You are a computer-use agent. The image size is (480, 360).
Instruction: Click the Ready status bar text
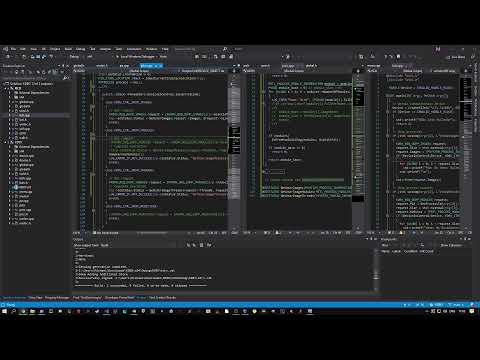(x=10, y=305)
